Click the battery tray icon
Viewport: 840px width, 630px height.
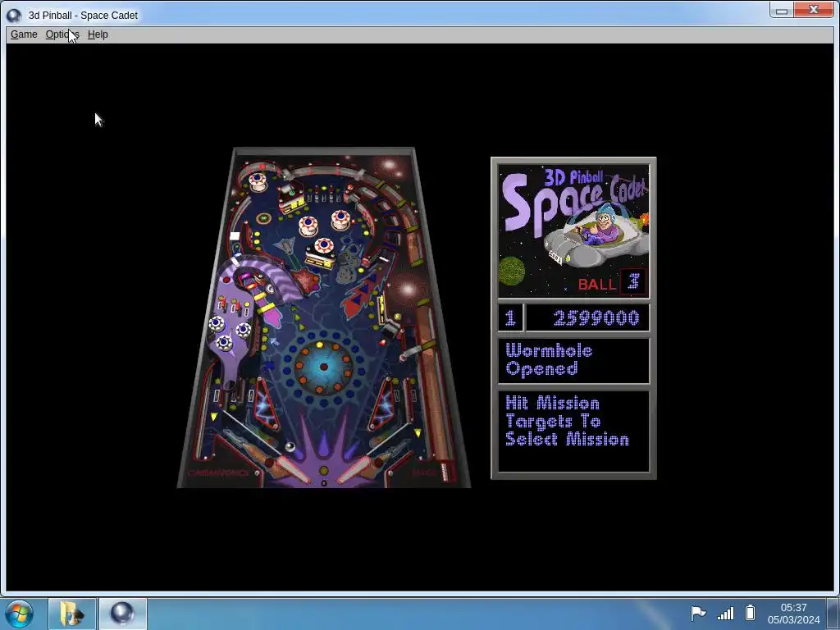click(x=750, y=613)
